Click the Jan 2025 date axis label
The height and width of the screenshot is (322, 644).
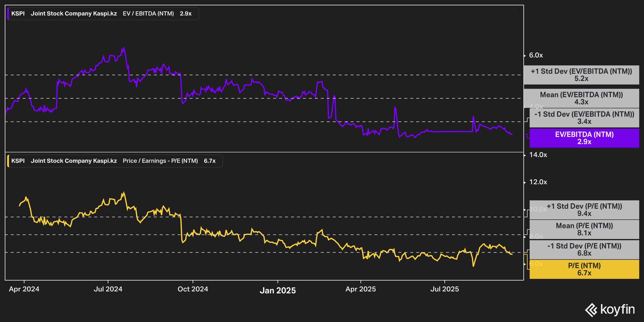277,291
